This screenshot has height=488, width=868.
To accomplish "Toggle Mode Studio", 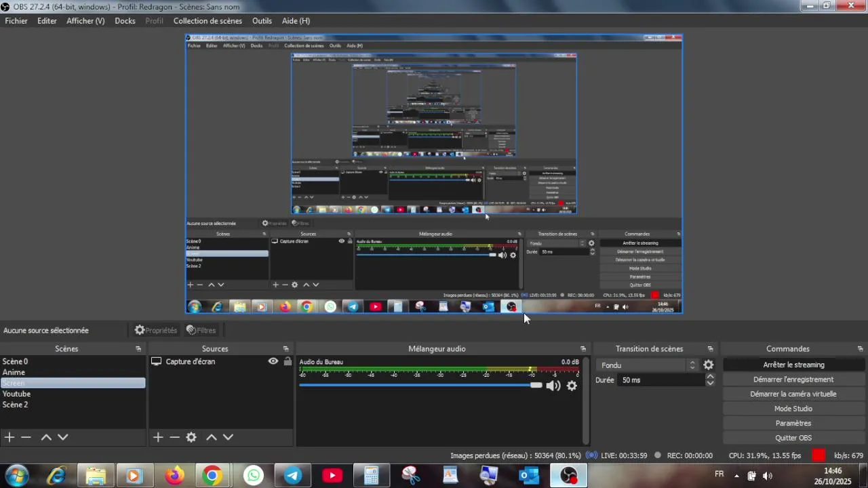I will 793,409.
